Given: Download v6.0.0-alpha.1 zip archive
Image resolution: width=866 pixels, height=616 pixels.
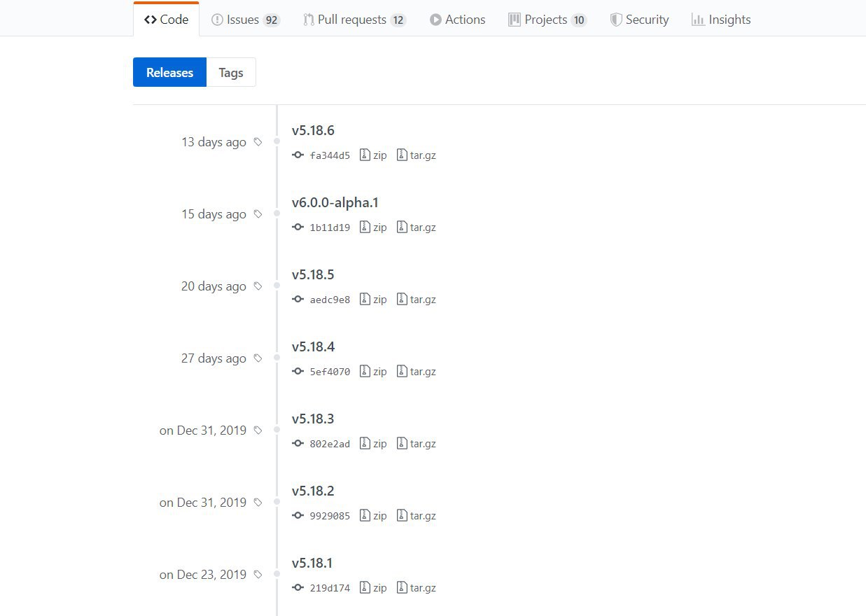Looking at the screenshot, I should (373, 227).
